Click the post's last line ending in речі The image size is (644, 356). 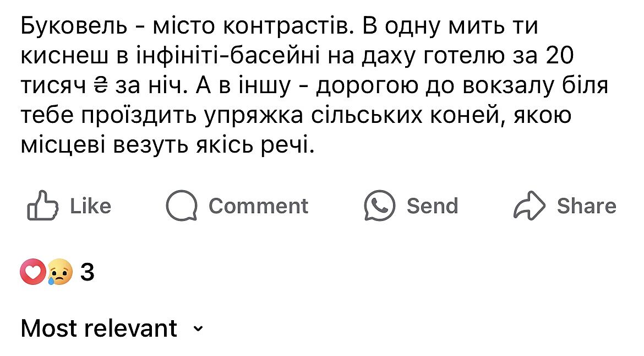click(168, 145)
